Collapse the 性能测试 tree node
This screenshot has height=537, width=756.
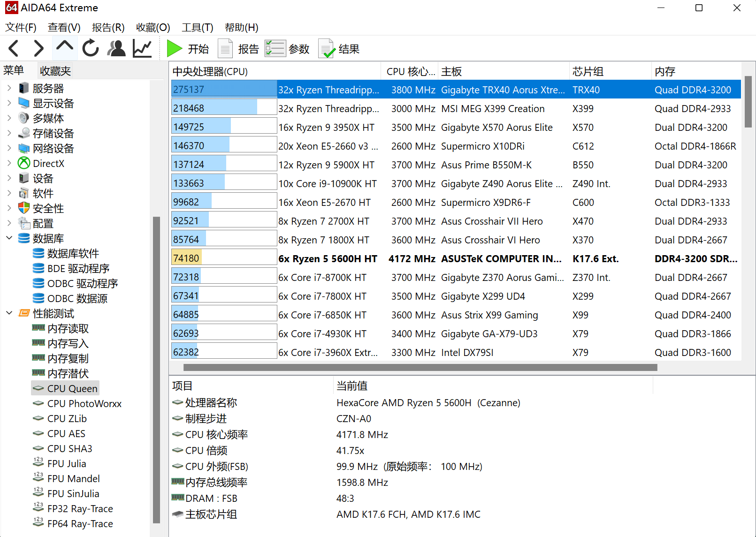click(9, 313)
